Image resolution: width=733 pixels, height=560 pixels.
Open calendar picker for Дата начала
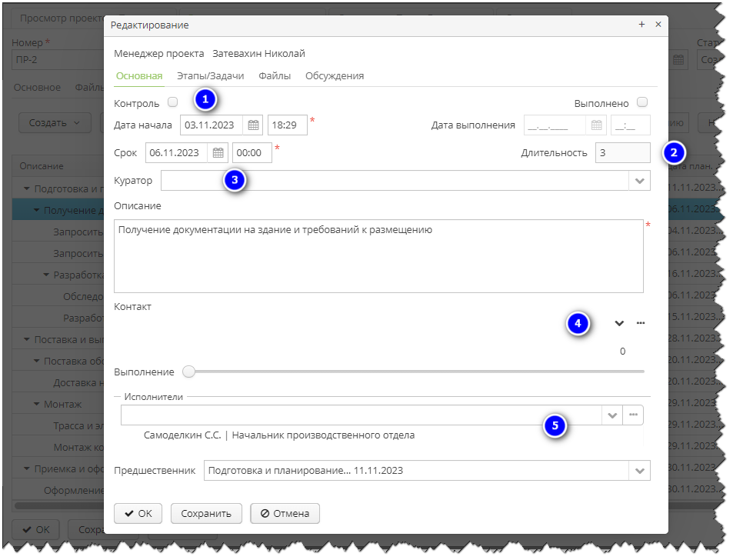253,125
